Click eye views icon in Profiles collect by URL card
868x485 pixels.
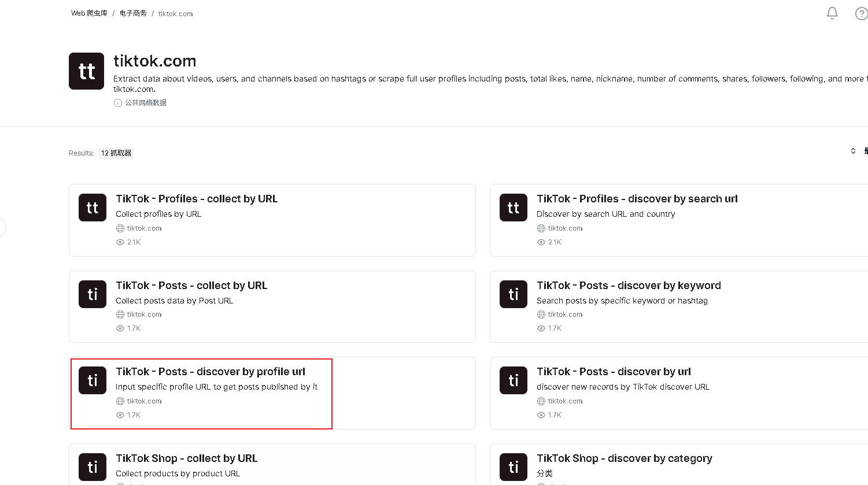pyautogui.click(x=120, y=242)
